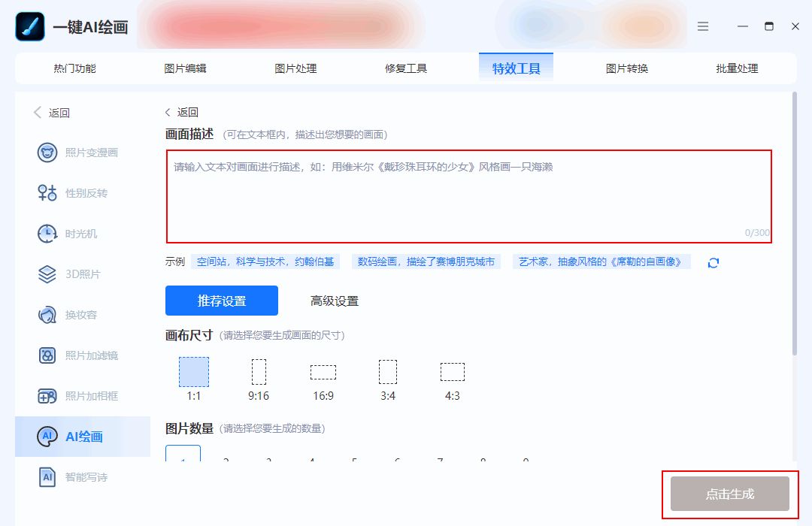Choose the 4:3 canvas size
The image size is (812, 526).
(452, 382)
